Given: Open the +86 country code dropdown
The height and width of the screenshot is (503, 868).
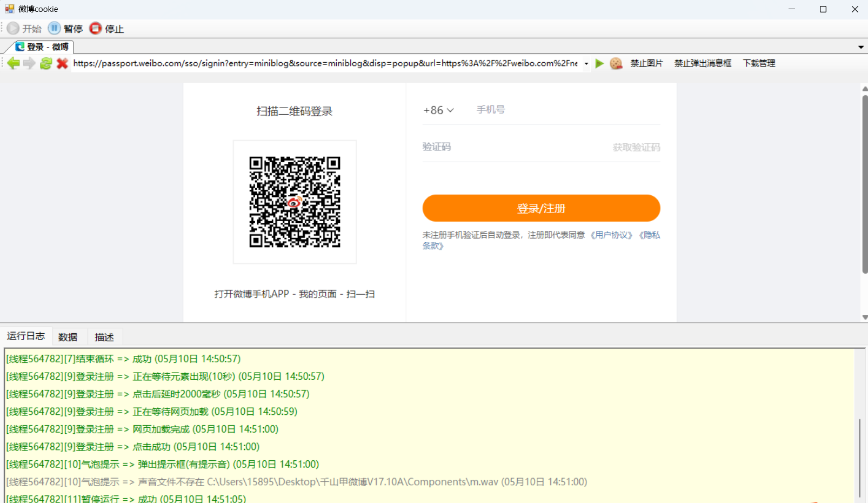Looking at the screenshot, I should pos(438,110).
